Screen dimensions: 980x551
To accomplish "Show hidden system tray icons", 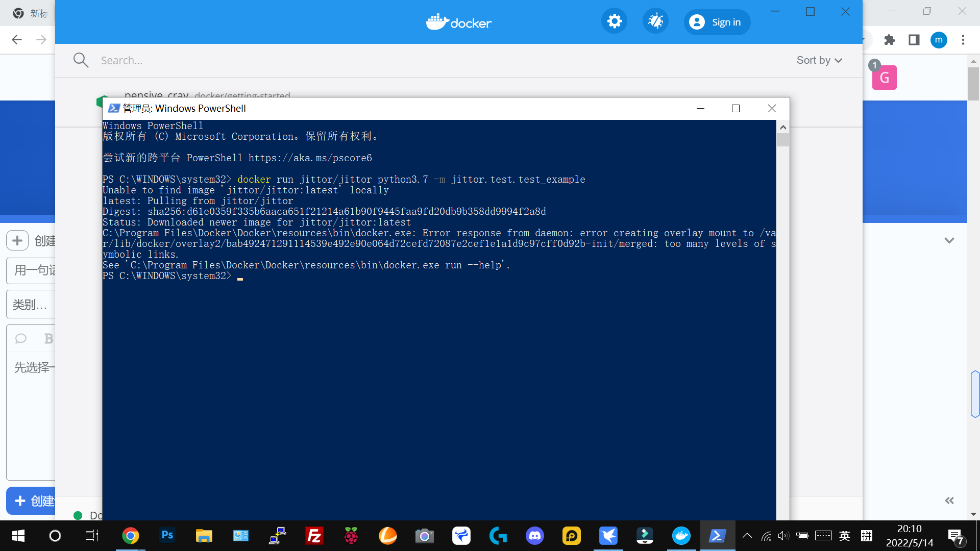I will point(747,536).
